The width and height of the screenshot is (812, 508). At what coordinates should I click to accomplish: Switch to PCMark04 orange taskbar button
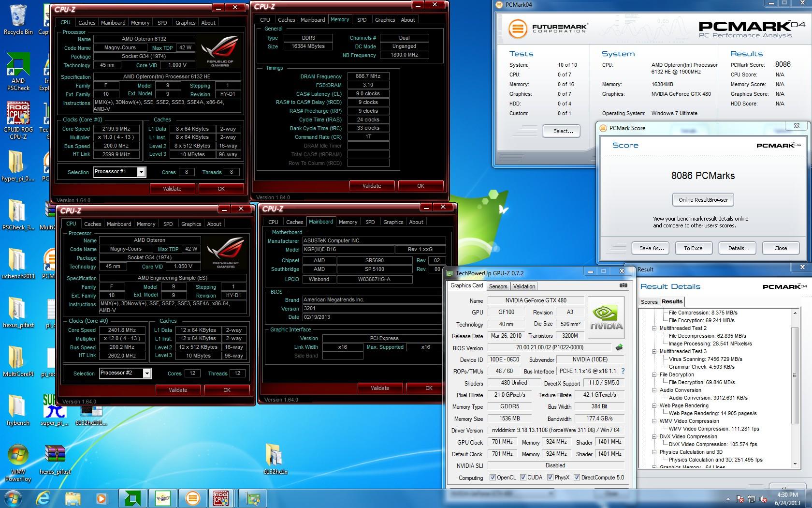point(192,498)
